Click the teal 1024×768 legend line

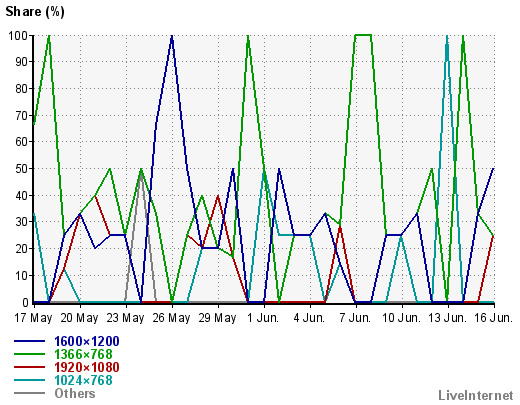click(x=29, y=380)
